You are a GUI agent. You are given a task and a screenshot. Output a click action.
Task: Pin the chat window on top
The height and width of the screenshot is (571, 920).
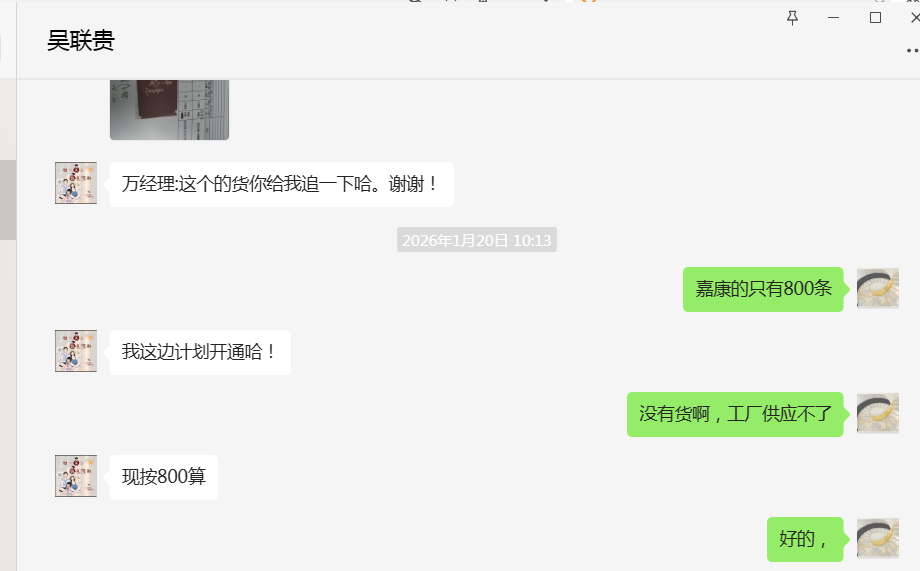tap(792, 18)
